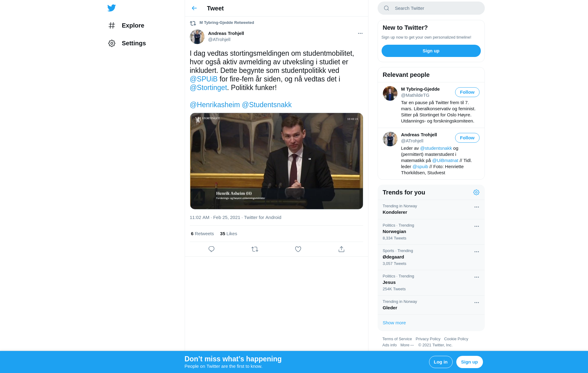Click Sign up in New to Twitter
Screen dimensions: 588x373
[431, 51]
